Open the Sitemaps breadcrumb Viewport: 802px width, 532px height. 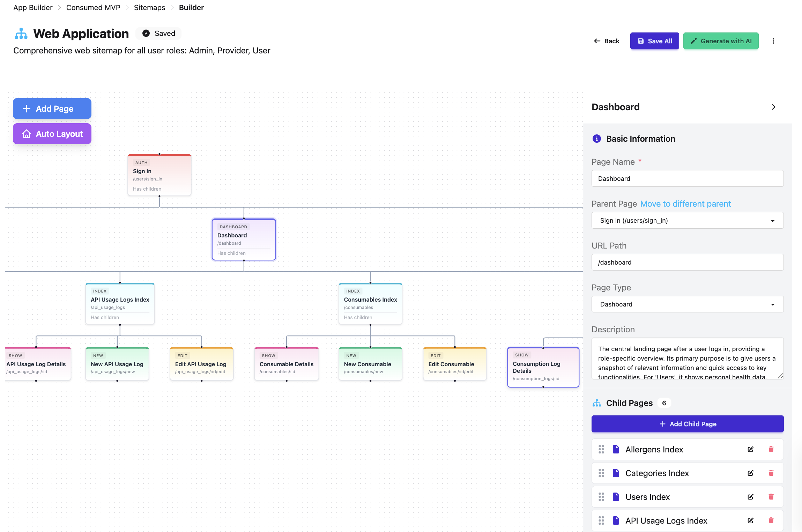(x=149, y=7)
